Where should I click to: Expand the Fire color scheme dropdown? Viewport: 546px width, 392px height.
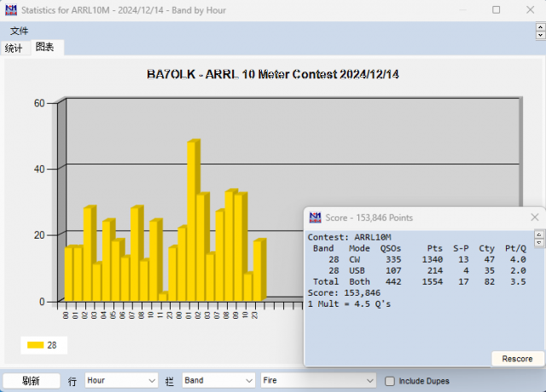[x=318, y=381]
